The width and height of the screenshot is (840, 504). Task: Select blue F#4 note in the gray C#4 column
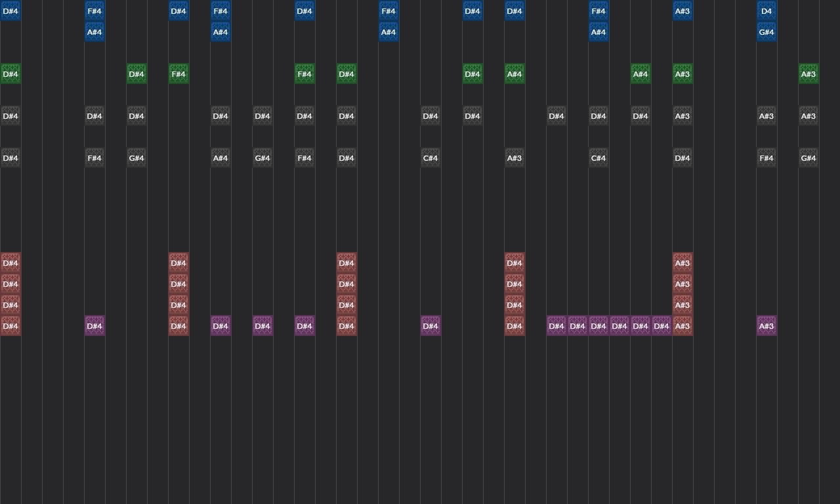pyautogui.click(x=598, y=11)
